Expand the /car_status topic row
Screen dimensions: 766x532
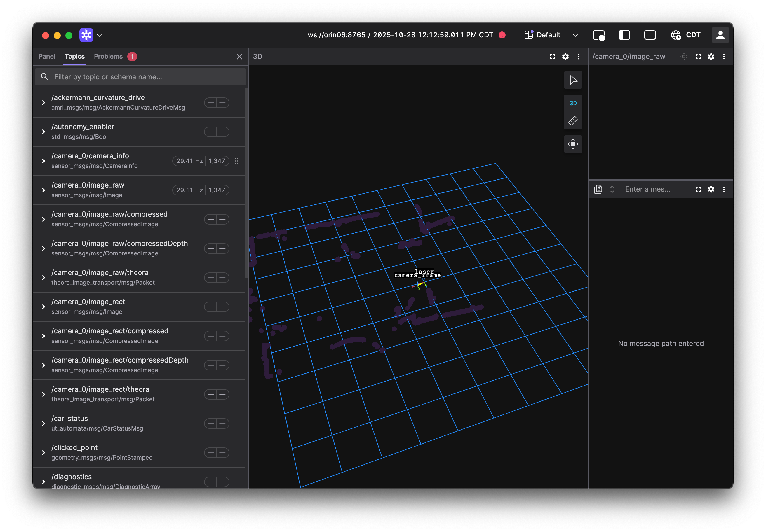pos(43,423)
